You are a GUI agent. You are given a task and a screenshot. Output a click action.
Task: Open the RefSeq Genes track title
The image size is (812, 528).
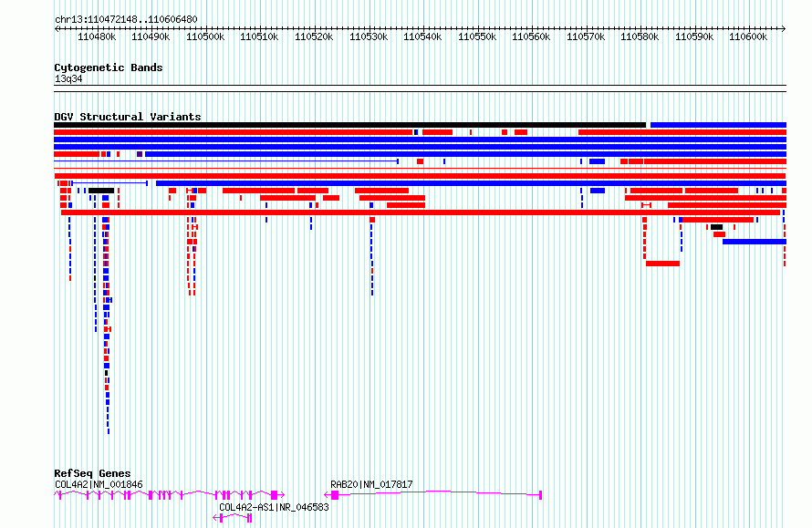coord(92,473)
